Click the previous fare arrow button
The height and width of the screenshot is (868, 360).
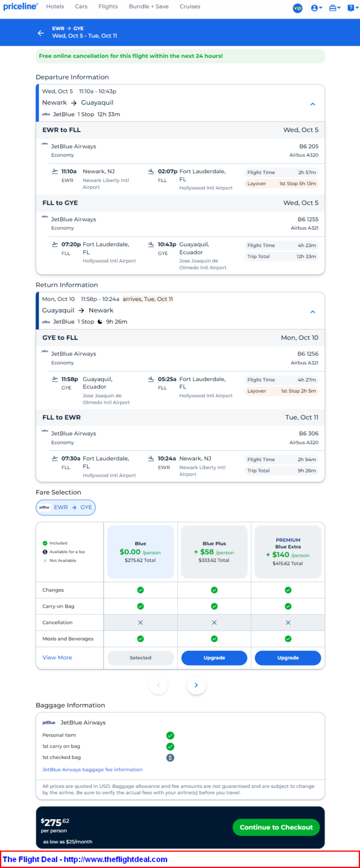(159, 685)
